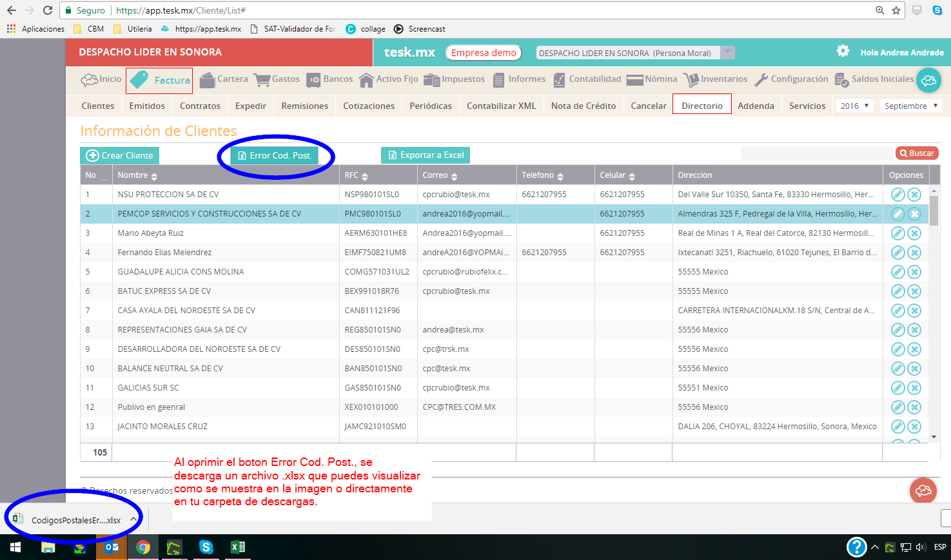Reload the page in Chrome
The width and height of the screenshot is (951, 560).
pyautogui.click(x=48, y=10)
